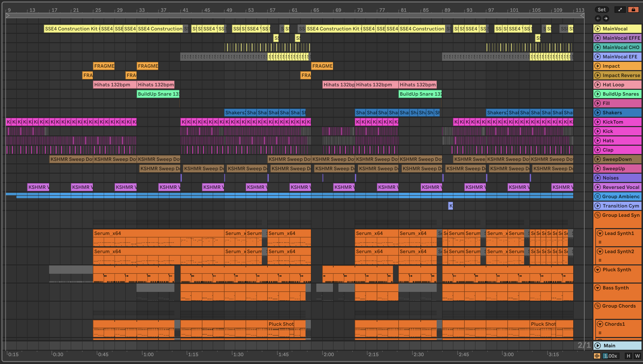Viewport: 643px width, 364px height.
Task: Select the Reversed Vocal track header
Action: click(x=620, y=187)
